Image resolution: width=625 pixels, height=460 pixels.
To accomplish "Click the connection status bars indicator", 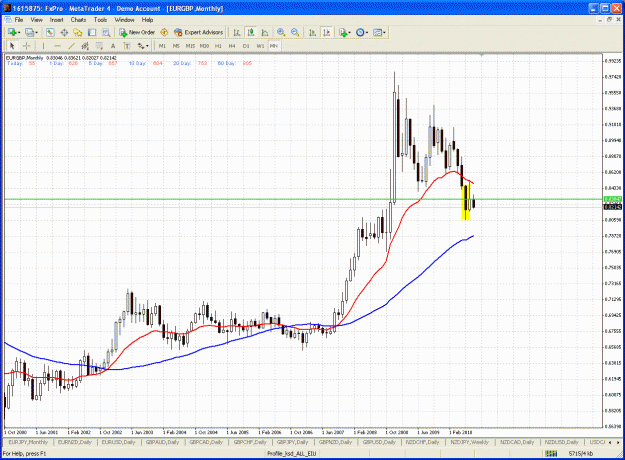I will click(551, 453).
